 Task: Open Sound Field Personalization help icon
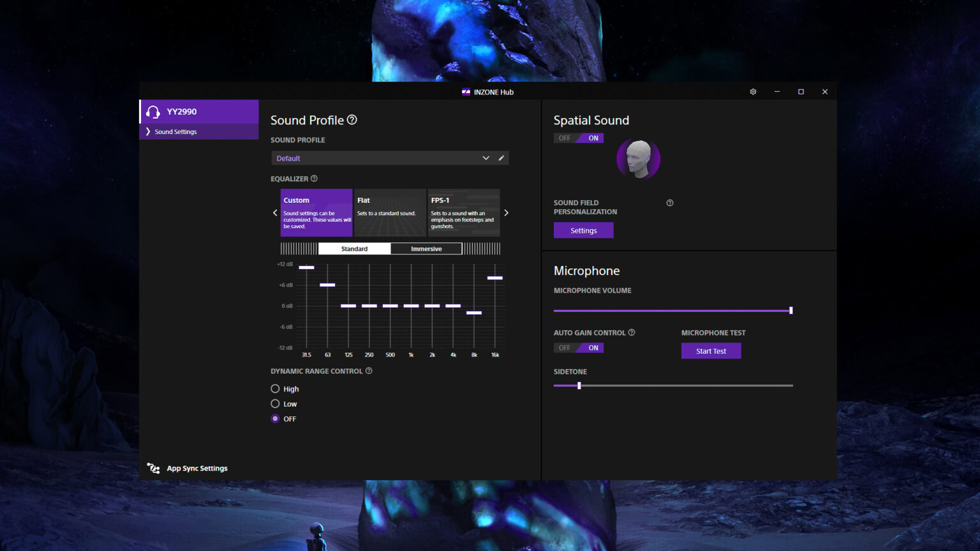pos(670,203)
